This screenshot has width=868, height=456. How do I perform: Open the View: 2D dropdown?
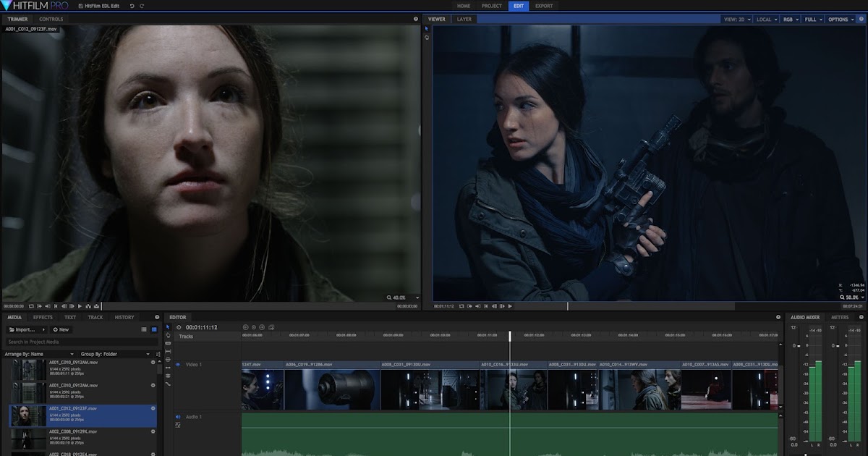737,20
